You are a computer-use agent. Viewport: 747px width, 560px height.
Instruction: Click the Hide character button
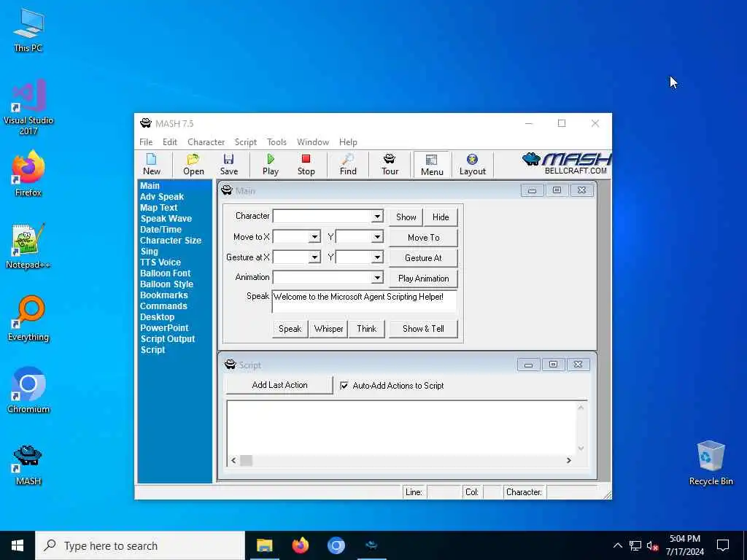coord(441,217)
